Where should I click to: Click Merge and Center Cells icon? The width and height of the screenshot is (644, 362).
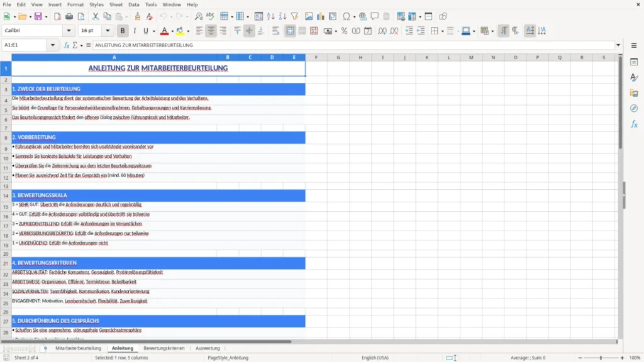coord(291,31)
